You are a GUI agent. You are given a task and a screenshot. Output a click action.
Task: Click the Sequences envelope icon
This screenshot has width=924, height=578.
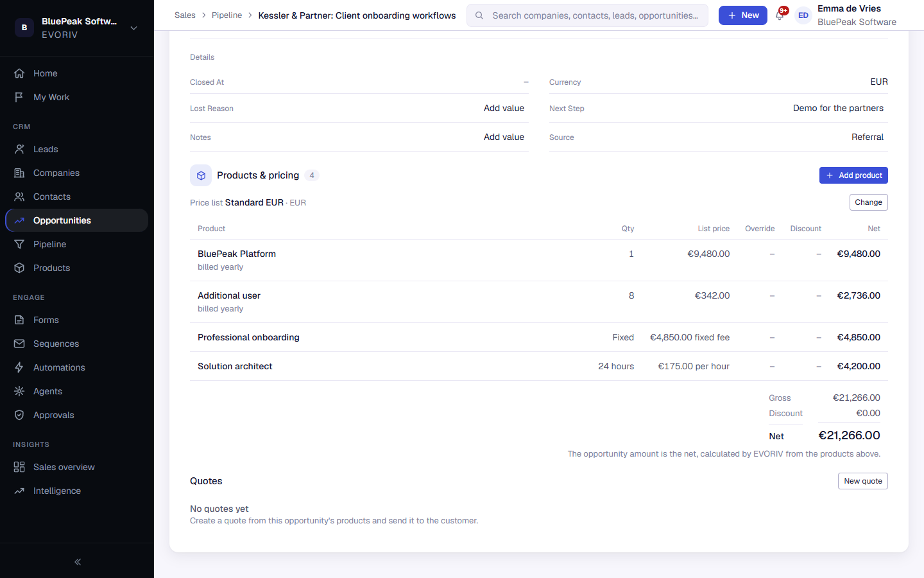(19, 344)
